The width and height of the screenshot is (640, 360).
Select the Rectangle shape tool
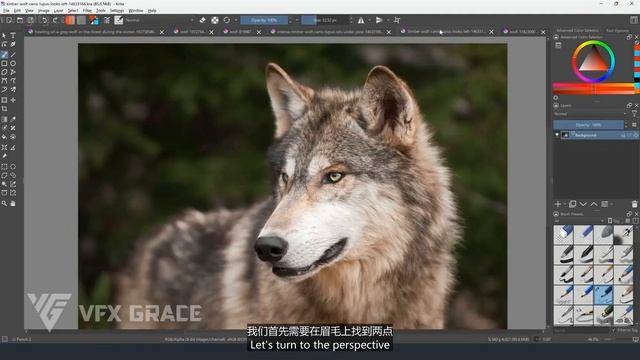(4, 64)
